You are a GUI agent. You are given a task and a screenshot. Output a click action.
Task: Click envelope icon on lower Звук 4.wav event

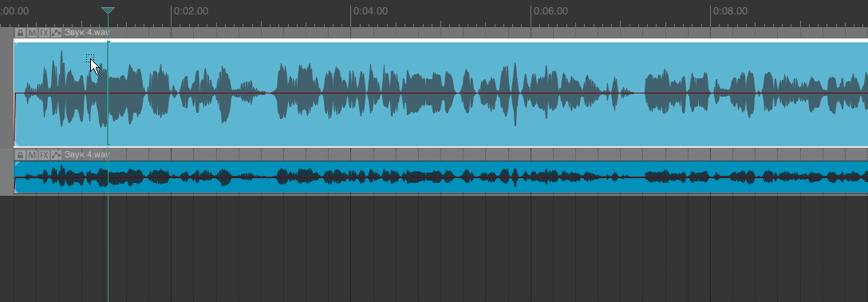pos(56,154)
